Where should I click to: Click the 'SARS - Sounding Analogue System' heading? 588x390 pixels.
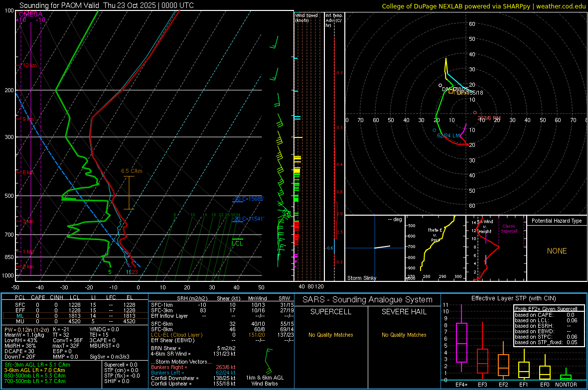point(368,300)
